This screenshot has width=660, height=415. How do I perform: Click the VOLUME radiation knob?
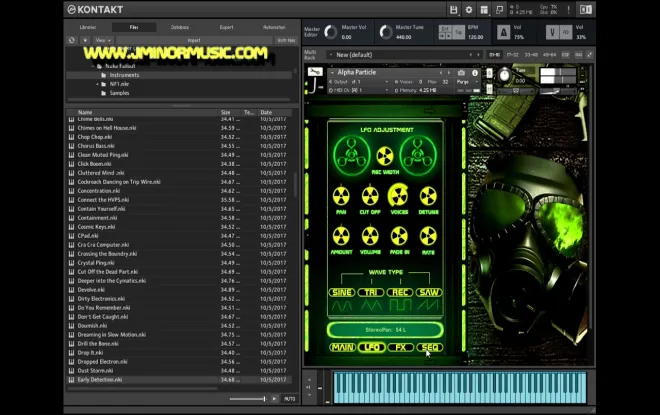point(370,236)
